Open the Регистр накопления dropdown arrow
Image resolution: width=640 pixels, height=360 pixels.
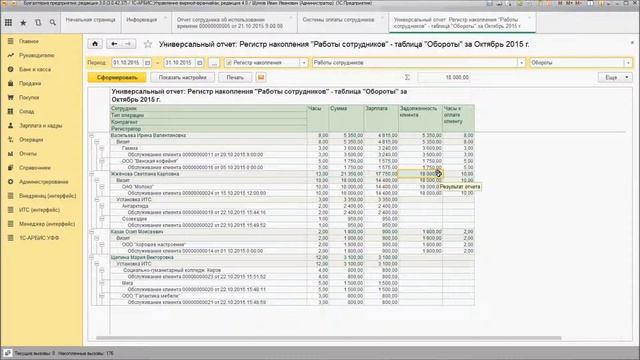pyautogui.click(x=304, y=63)
